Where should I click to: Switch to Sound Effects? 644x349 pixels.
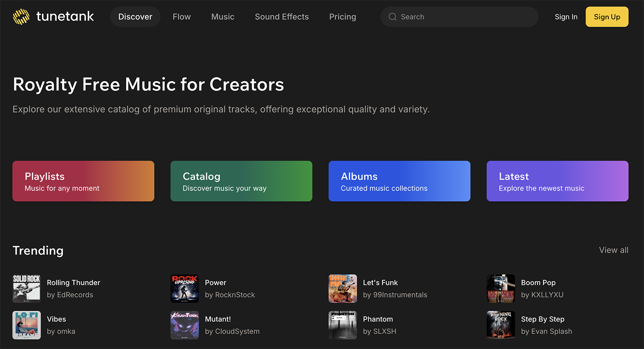[282, 17]
